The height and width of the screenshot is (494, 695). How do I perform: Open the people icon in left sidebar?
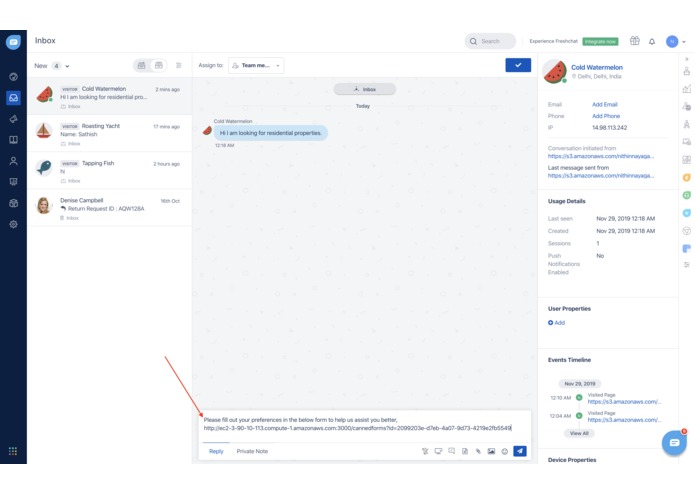click(13, 161)
